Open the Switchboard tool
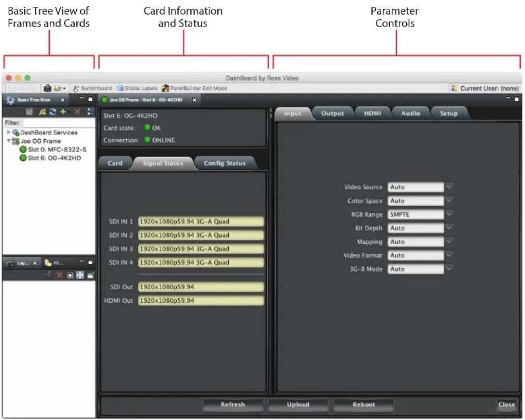This screenshot has height=420, width=525. coord(92,88)
